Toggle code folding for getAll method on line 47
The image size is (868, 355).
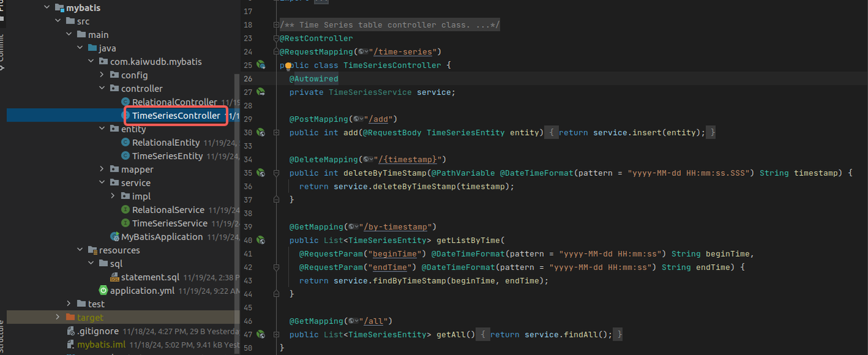coord(277,335)
